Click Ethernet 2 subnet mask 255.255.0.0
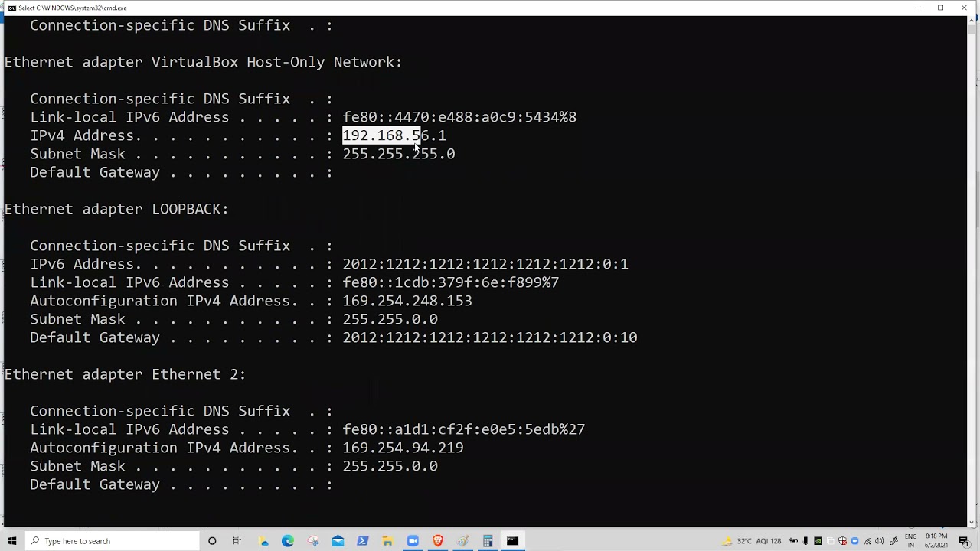The height and width of the screenshot is (551, 980). pyautogui.click(x=390, y=466)
